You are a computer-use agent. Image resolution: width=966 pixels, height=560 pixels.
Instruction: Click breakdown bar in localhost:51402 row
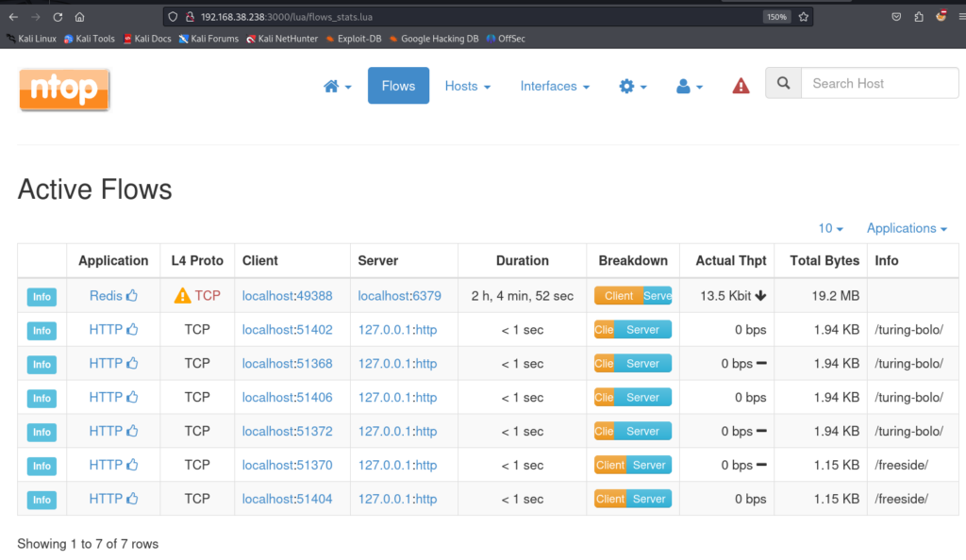click(x=633, y=330)
